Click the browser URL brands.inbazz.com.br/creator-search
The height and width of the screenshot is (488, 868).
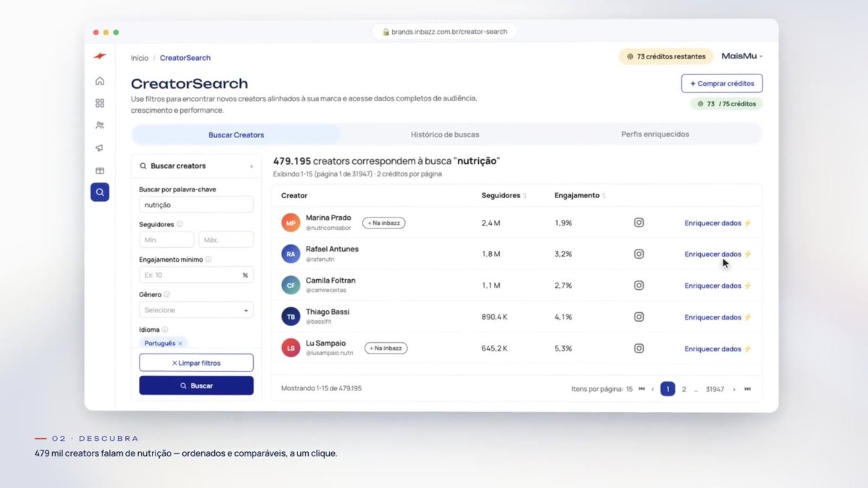tap(449, 32)
